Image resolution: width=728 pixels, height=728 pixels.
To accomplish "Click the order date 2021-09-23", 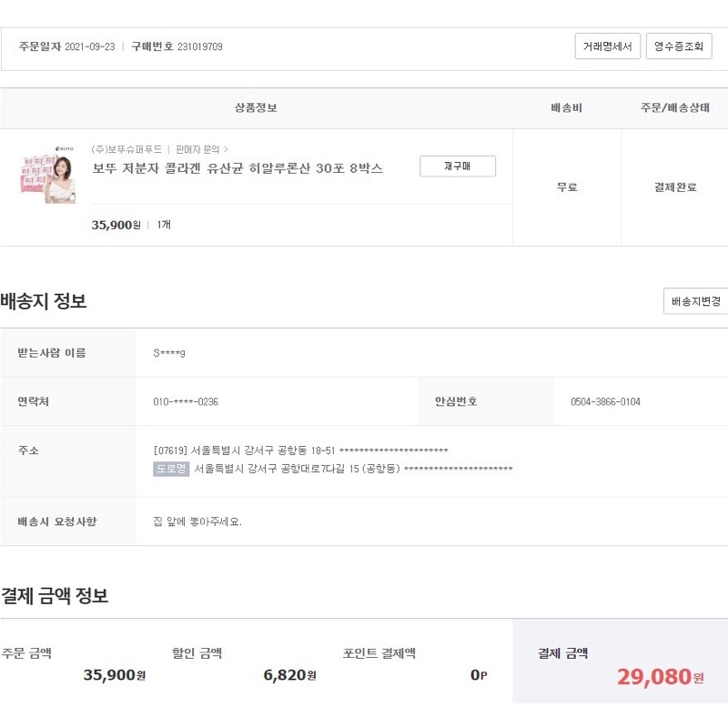I will tap(90, 46).
